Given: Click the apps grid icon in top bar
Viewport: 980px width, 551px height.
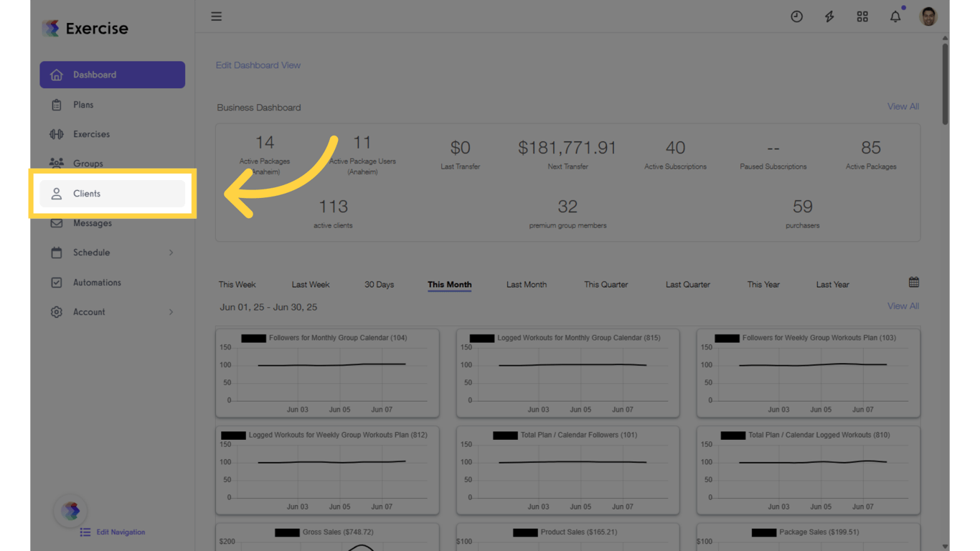Looking at the screenshot, I should pos(862,16).
